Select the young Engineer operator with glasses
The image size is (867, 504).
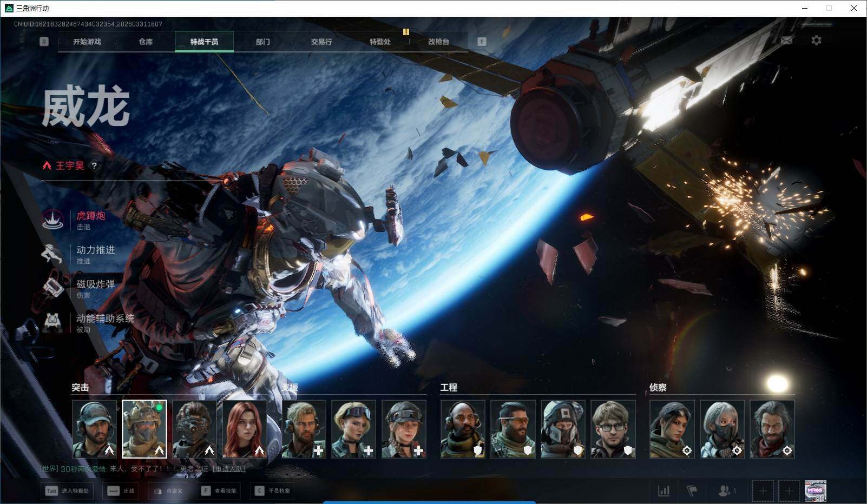(613, 429)
